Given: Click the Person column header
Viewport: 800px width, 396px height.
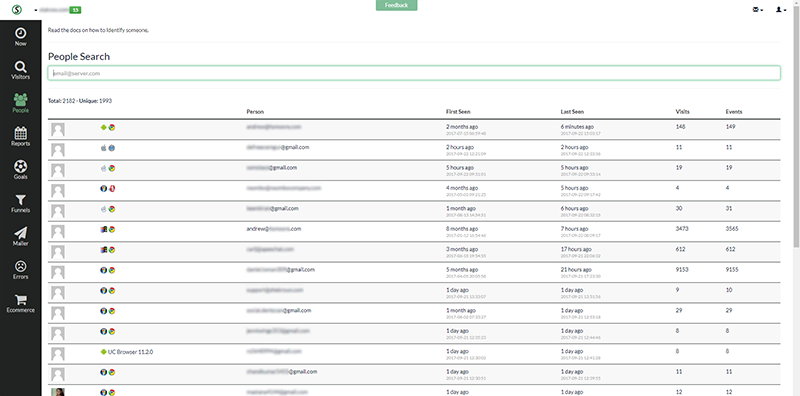Looking at the screenshot, I should (255, 112).
